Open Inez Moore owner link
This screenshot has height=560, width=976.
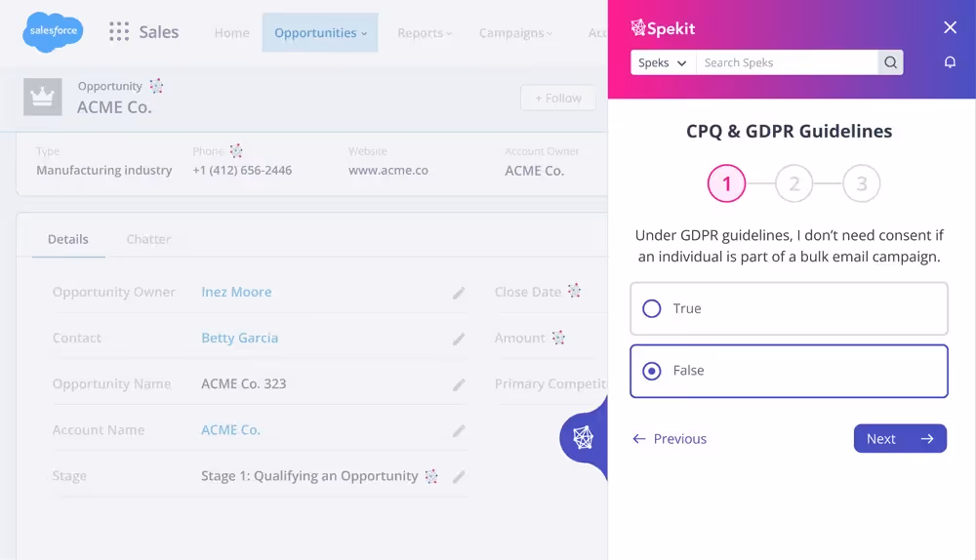point(236,292)
